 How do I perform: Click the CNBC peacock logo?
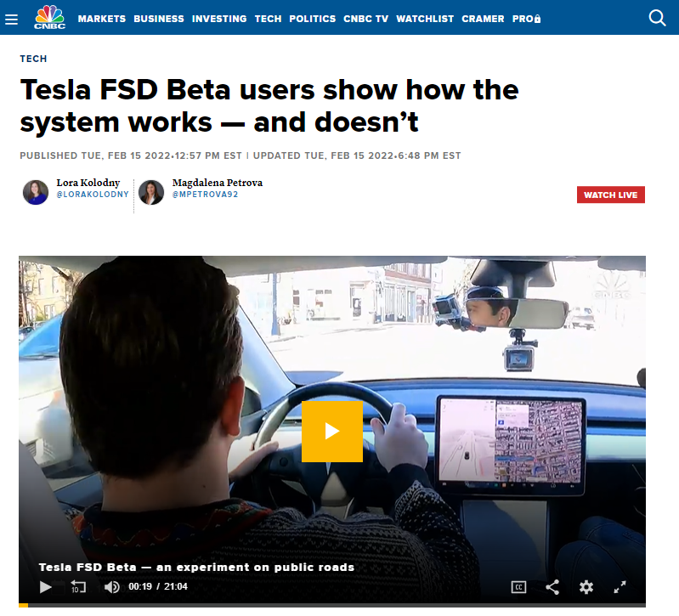[x=50, y=17]
